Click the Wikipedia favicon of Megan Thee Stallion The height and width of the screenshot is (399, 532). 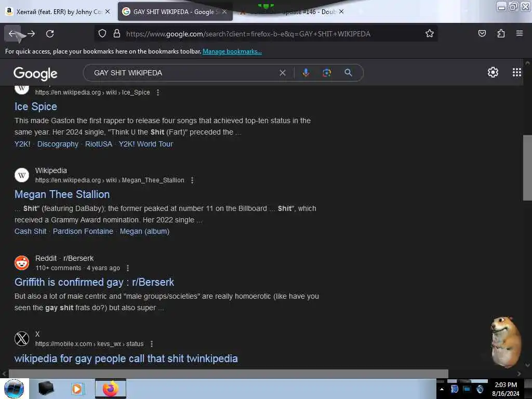tap(22, 175)
